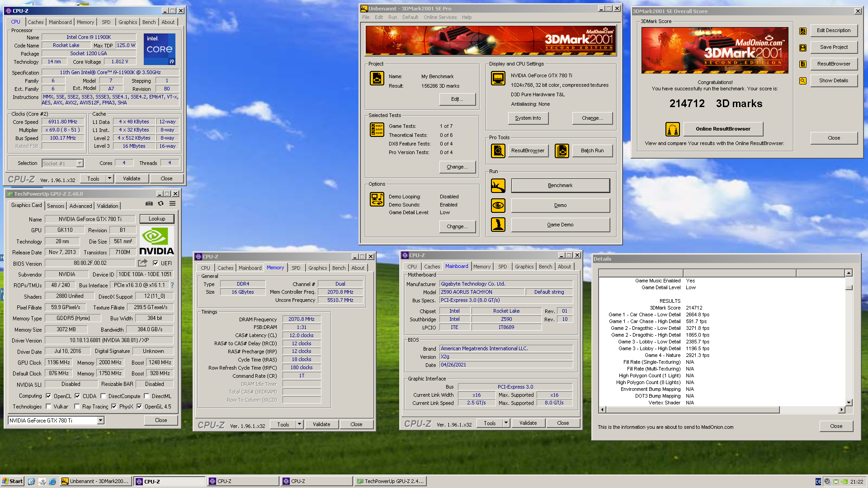Switch to Caches tab in top CPU-Z window
This screenshot has width=868, height=488.
pyautogui.click(x=36, y=22)
